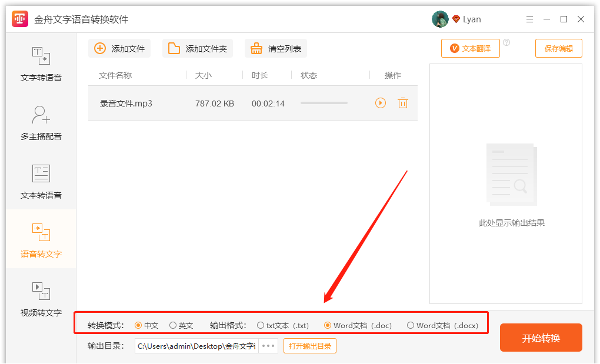Add files via the 添加文件 button
The height and width of the screenshot is (364, 600).
coord(119,48)
